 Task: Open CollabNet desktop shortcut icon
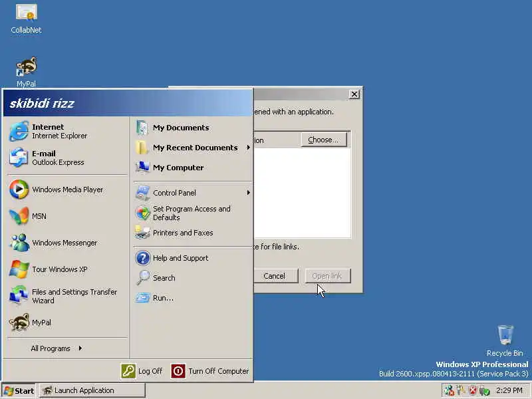[x=27, y=12]
